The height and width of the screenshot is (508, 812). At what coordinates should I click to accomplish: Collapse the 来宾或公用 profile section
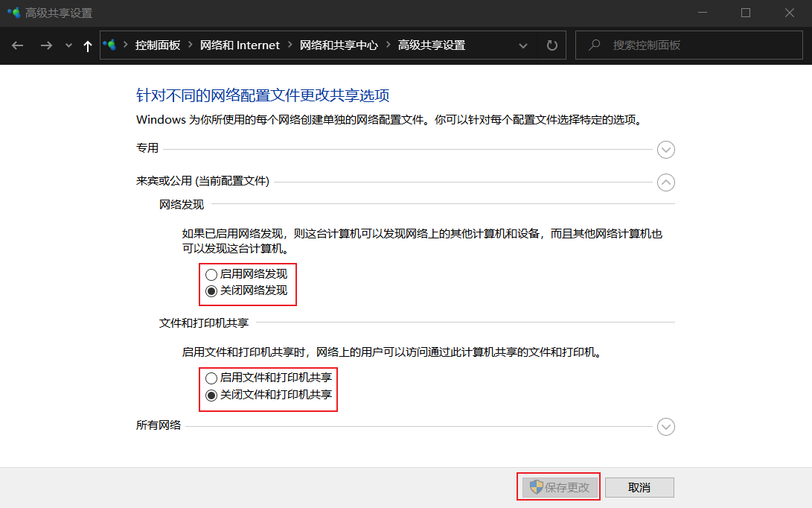[x=666, y=182]
